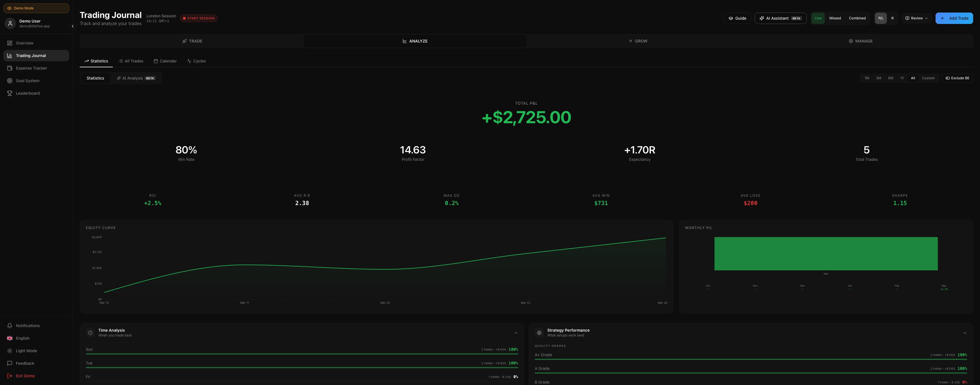Screen dimensions: 980x385
Task: Collapse the Strategy Performance panel
Action: pos(964,333)
